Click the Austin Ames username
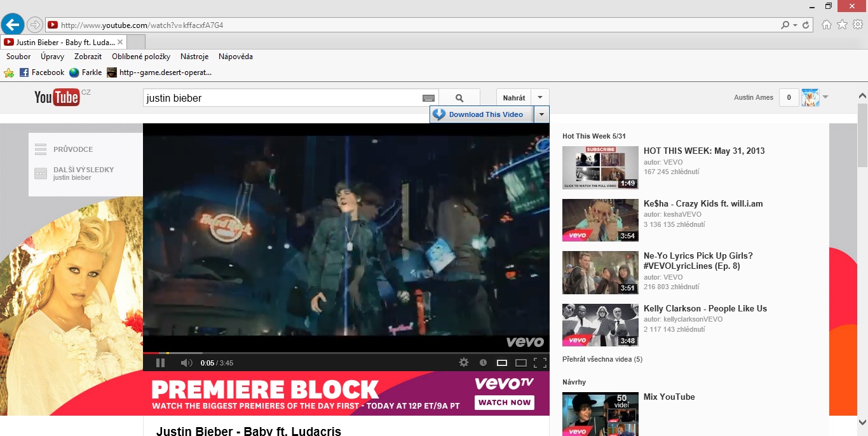Screen dimensions: 868x436 (x=754, y=97)
